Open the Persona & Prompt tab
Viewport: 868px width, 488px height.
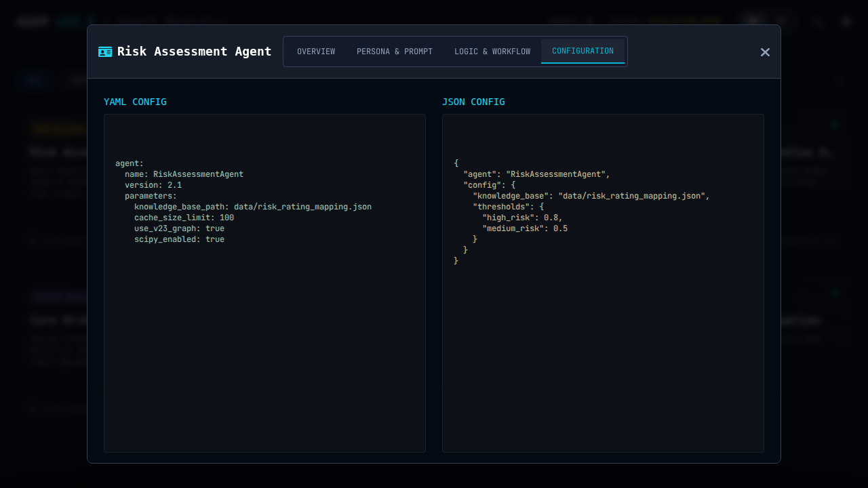point(395,52)
